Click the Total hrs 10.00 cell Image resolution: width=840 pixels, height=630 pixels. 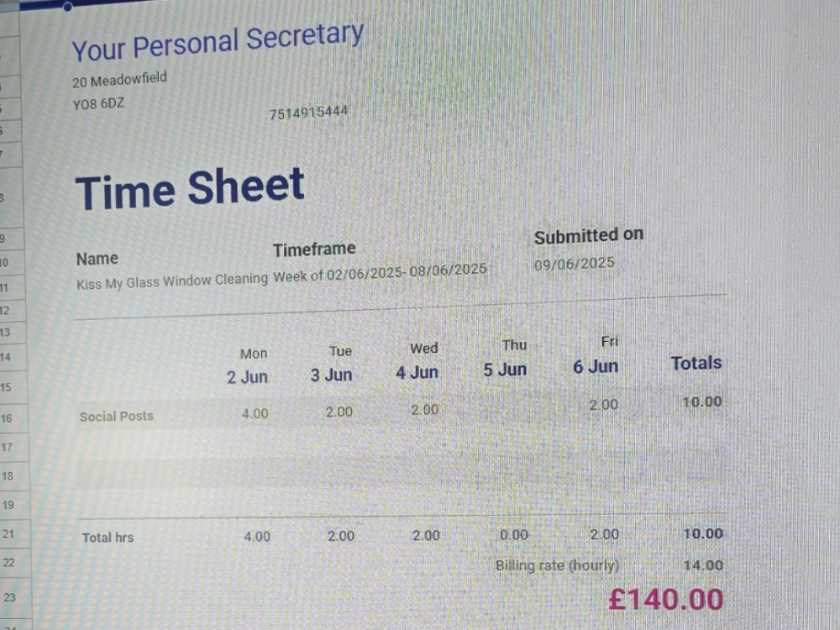pyautogui.click(x=703, y=533)
